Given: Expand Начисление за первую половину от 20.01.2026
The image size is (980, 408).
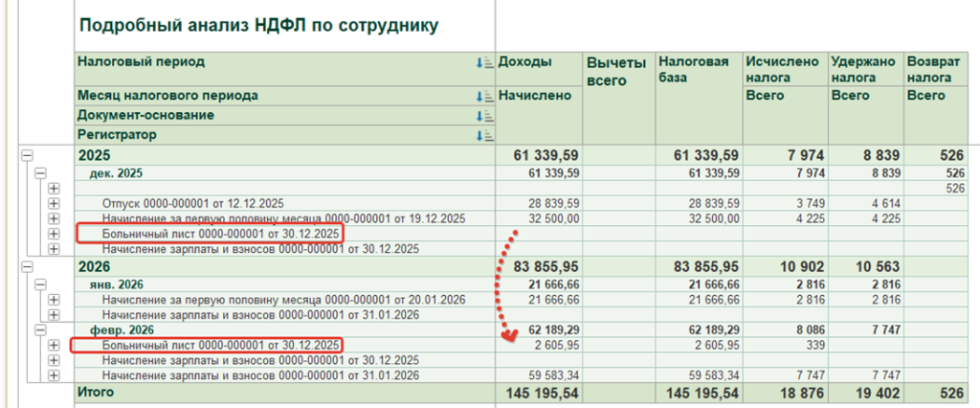Looking at the screenshot, I should (54, 299).
